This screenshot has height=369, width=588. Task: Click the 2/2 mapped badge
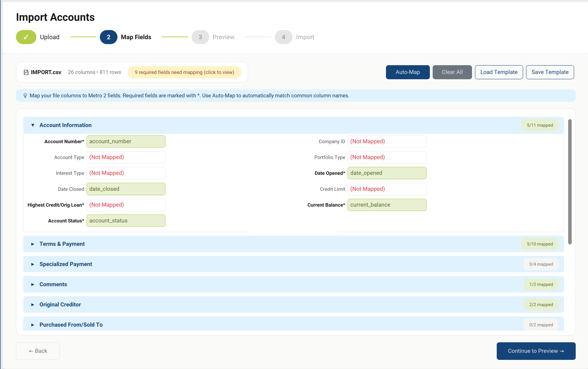541,305
